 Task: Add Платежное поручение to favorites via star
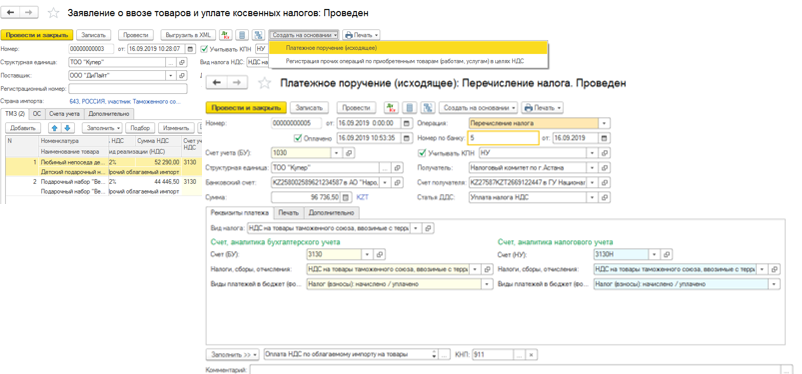264,83
